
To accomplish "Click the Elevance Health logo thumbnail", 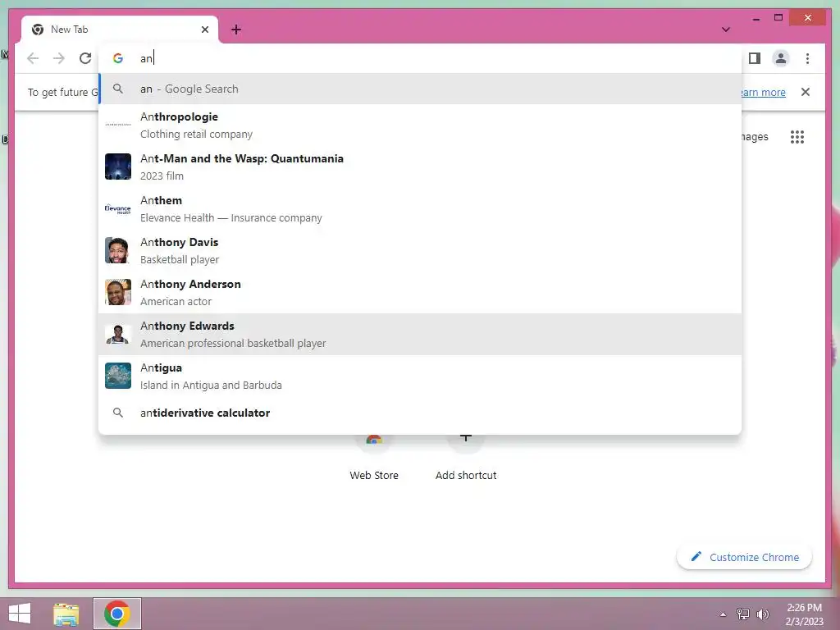I will click(118, 208).
